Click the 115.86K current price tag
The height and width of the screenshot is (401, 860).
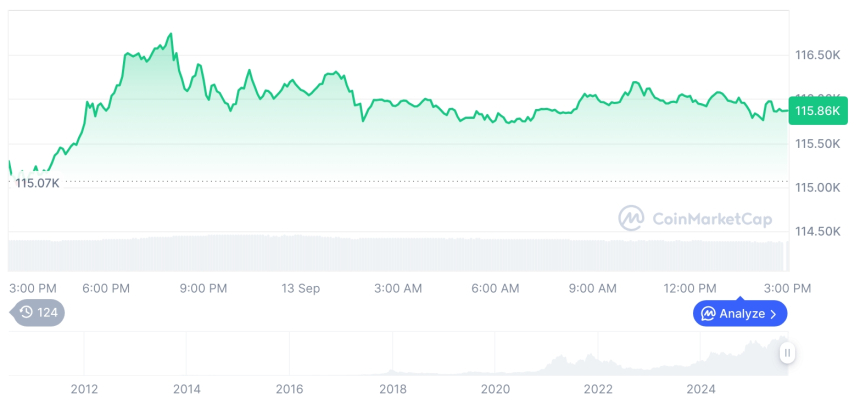coord(817,111)
